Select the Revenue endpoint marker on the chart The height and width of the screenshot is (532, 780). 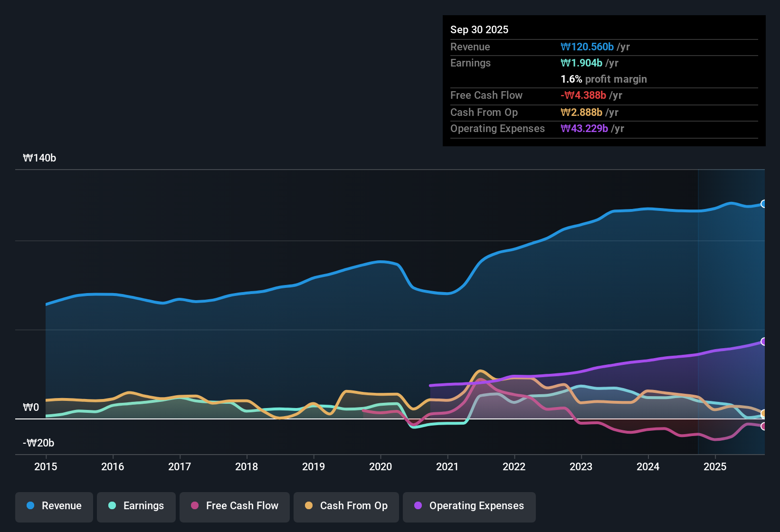pos(764,204)
